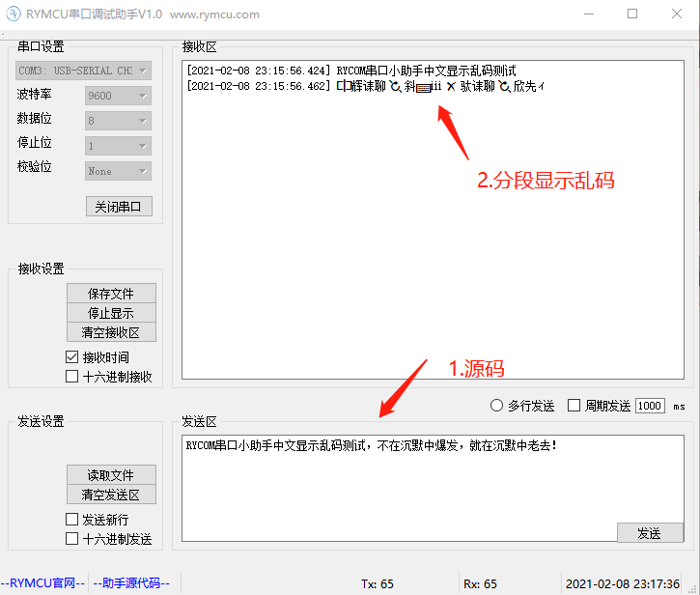
Task: Click the first received line timestamped 23:15:56.424
Action: click(x=351, y=71)
